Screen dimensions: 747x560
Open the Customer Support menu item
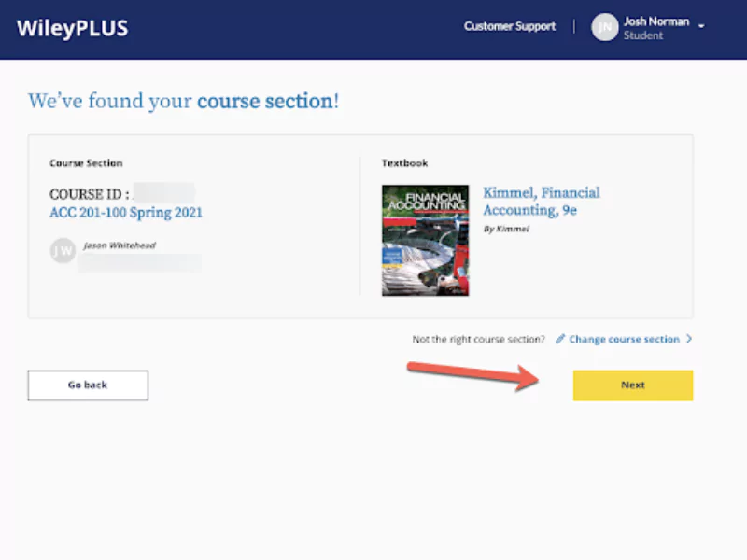pos(509,27)
